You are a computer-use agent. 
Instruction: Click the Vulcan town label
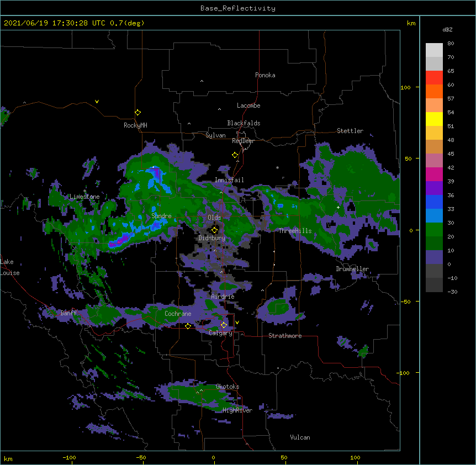pos(300,437)
